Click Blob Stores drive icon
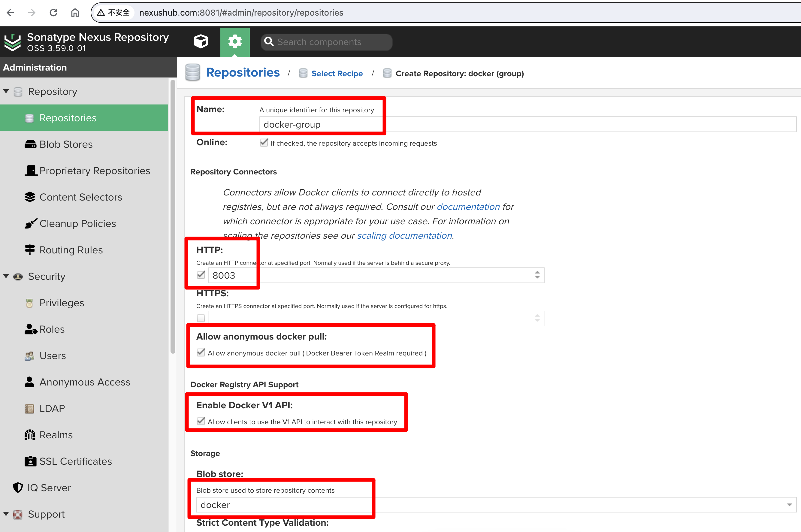 30,144
